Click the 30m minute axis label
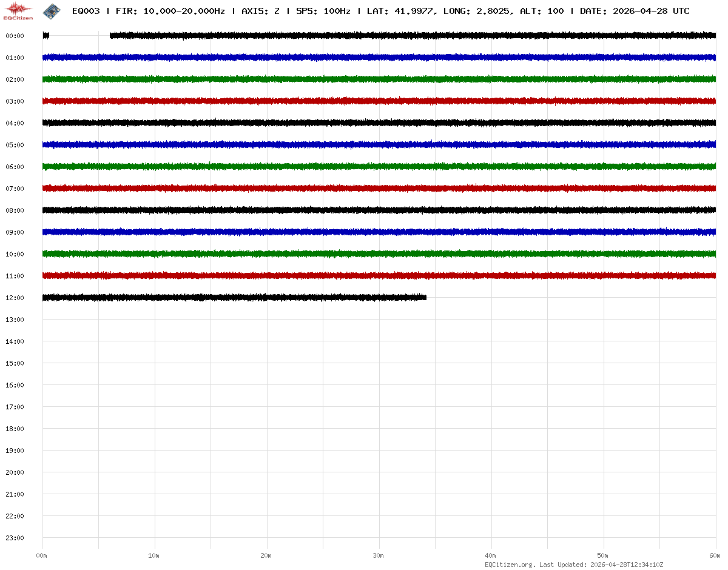The height and width of the screenshot is (570, 728). click(x=378, y=555)
